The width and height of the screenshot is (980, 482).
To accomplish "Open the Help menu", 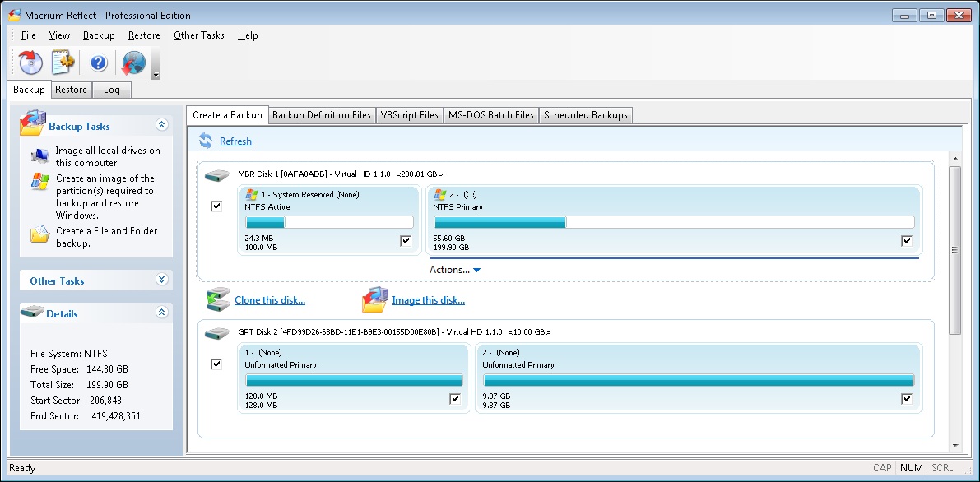I will (248, 35).
